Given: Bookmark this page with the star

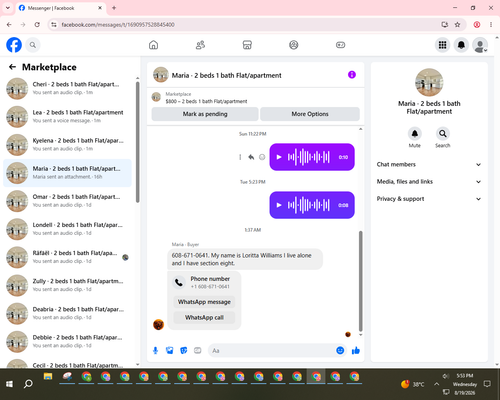Looking at the screenshot, I should click(x=457, y=24).
